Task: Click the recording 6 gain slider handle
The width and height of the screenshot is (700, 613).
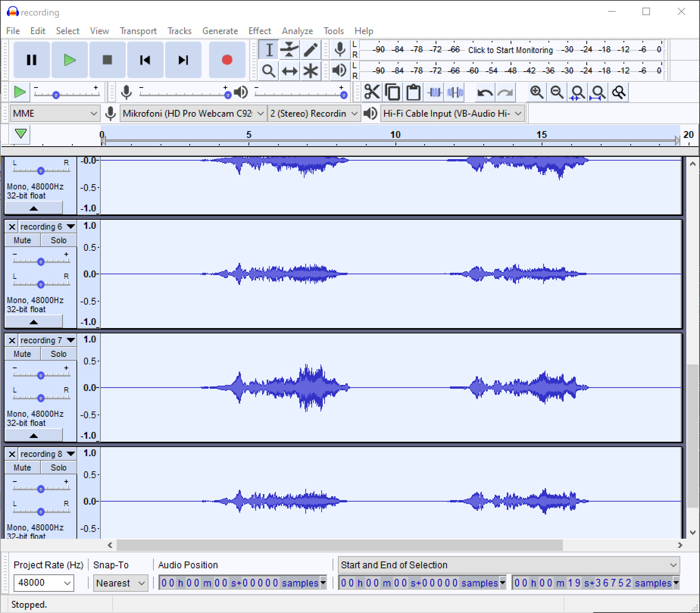Action: click(x=41, y=262)
